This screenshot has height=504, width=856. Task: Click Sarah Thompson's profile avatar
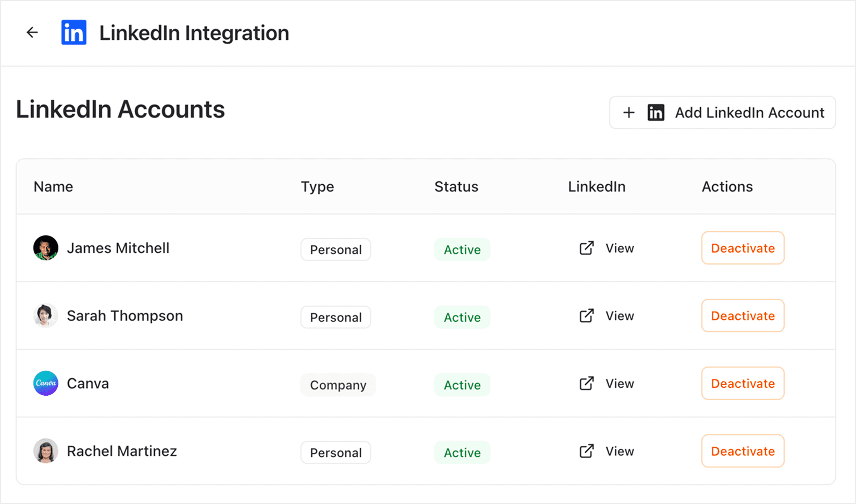click(46, 316)
